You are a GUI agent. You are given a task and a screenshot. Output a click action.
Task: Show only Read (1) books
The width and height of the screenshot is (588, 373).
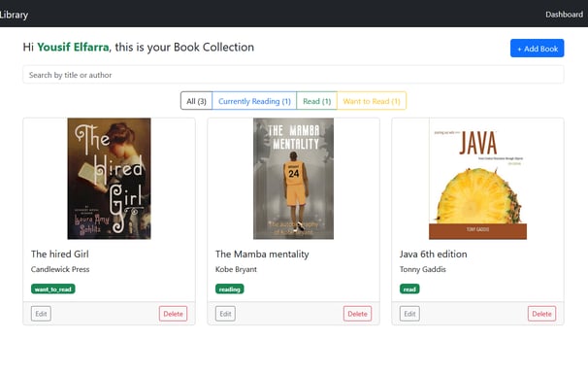click(317, 101)
